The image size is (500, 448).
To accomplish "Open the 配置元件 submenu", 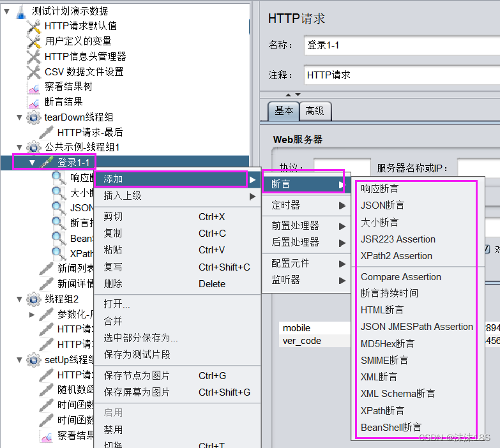I will [x=306, y=264].
